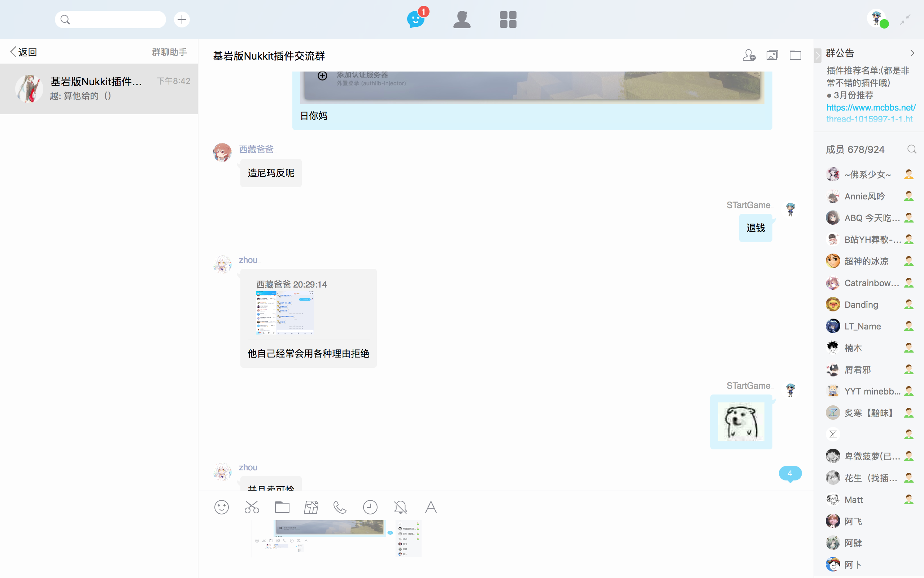The width and height of the screenshot is (924, 578).
Task: Switch to the contacts tab
Action: point(462,19)
